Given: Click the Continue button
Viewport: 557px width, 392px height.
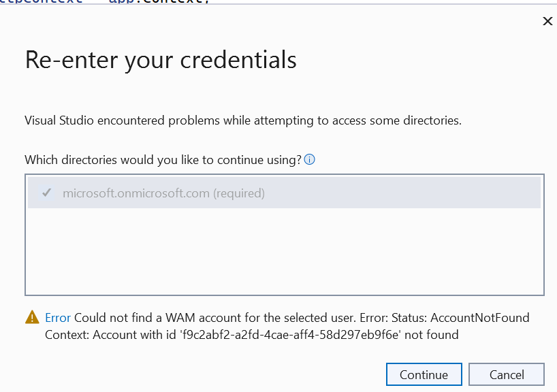Looking at the screenshot, I should pyautogui.click(x=424, y=374).
